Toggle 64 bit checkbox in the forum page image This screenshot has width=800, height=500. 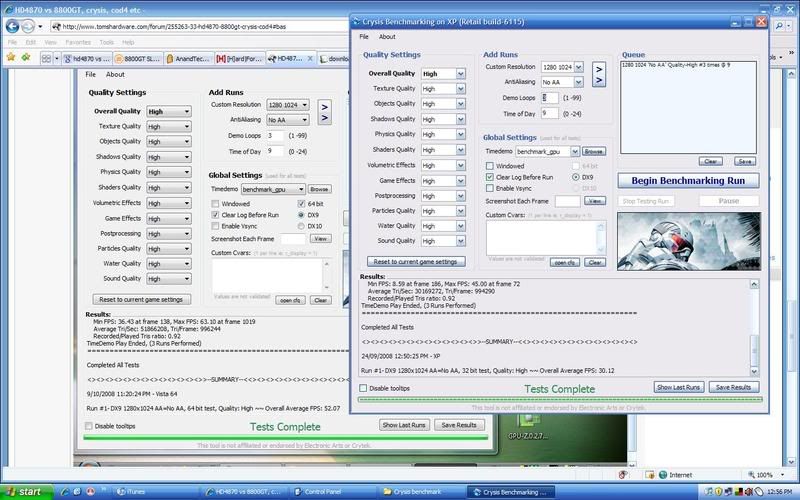(301, 204)
